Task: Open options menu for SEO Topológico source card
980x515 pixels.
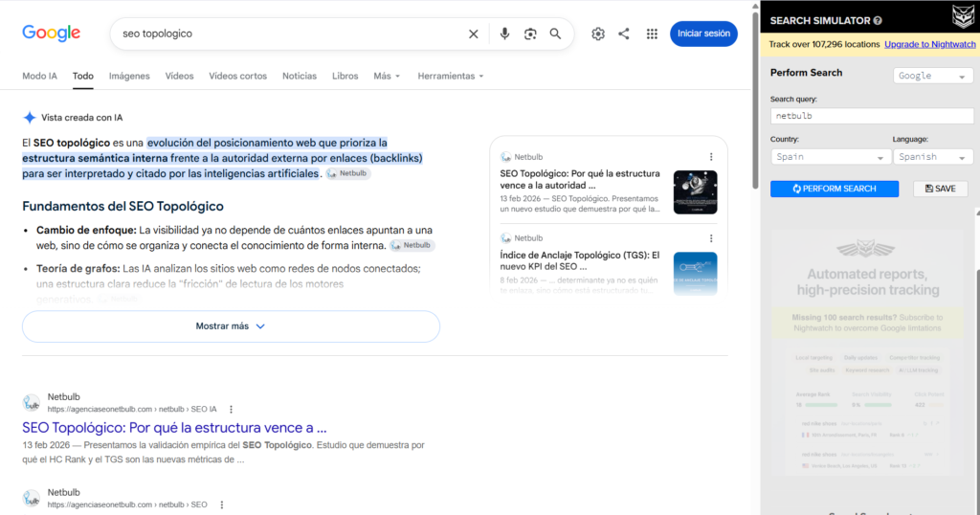Action: pyautogui.click(x=711, y=157)
